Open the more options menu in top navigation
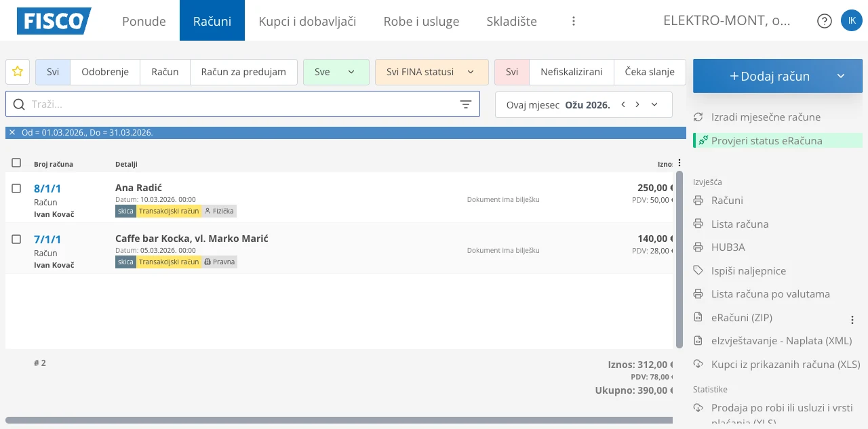 coord(574,21)
